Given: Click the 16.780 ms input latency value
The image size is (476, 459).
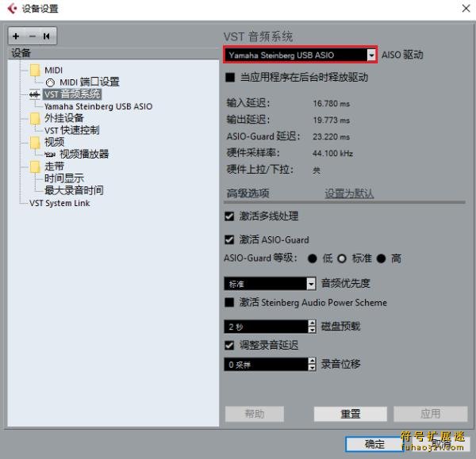Looking at the screenshot, I should coord(331,104).
